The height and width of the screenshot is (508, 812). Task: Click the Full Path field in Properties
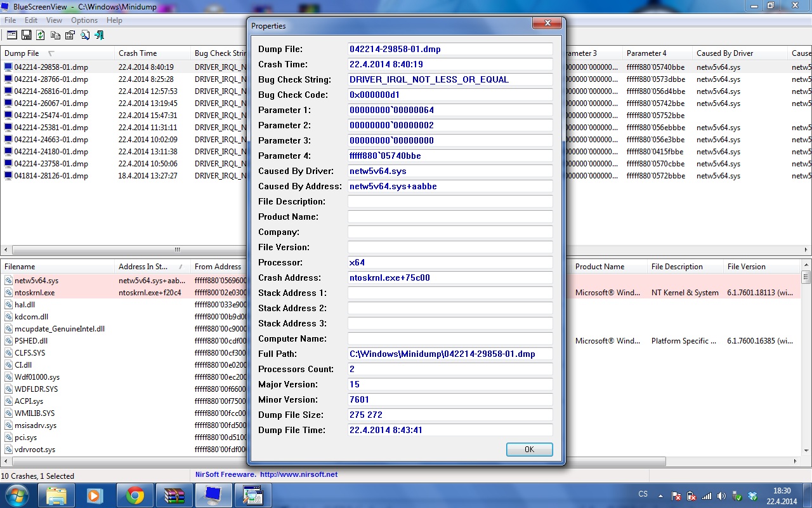(450, 354)
